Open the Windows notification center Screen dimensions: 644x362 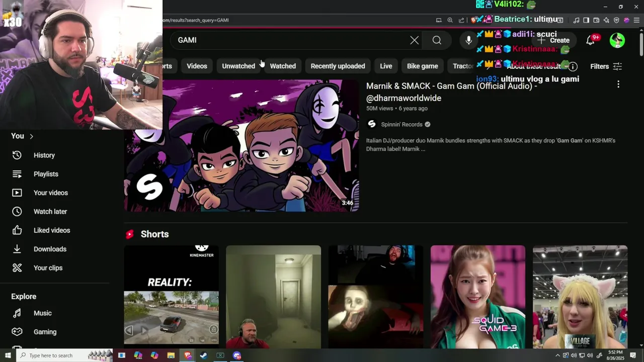tap(633, 355)
